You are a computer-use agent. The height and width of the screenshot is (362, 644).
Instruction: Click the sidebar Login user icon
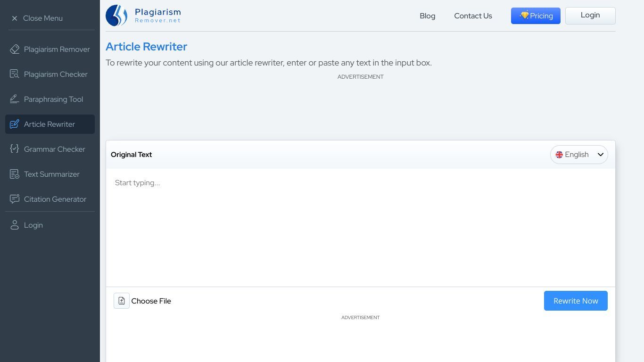[15, 225]
